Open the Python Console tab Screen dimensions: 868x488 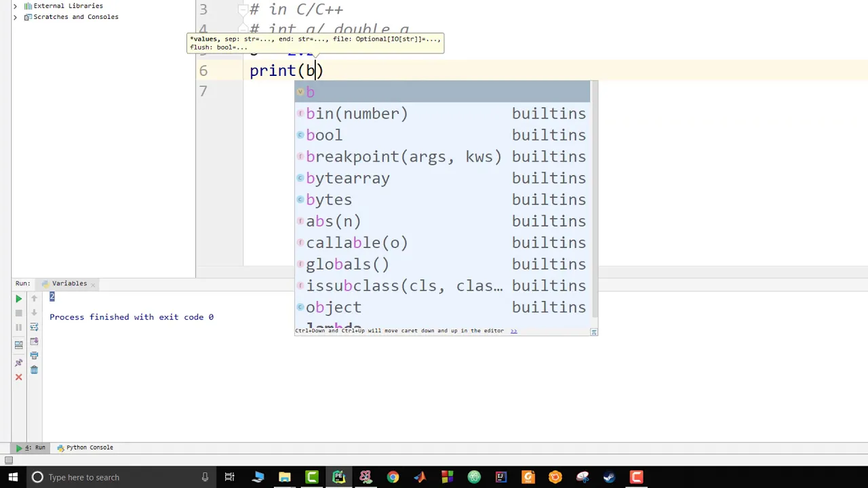tap(85, 447)
